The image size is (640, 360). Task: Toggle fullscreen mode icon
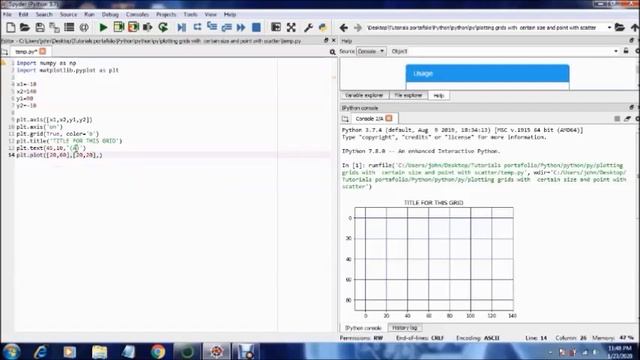pyautogui.click(x=291, y=27)
